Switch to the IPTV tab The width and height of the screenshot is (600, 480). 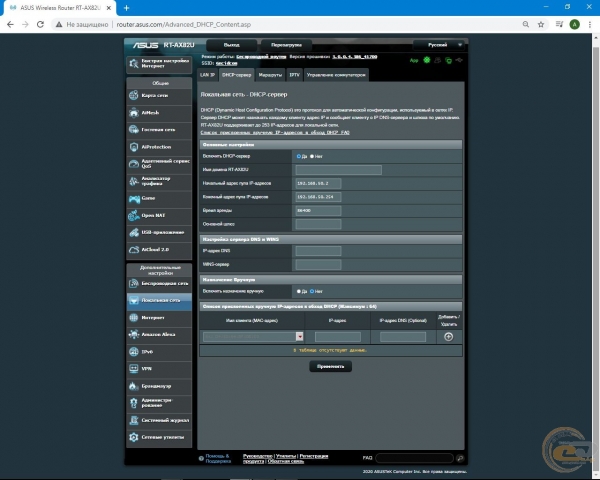click(294, 75)
